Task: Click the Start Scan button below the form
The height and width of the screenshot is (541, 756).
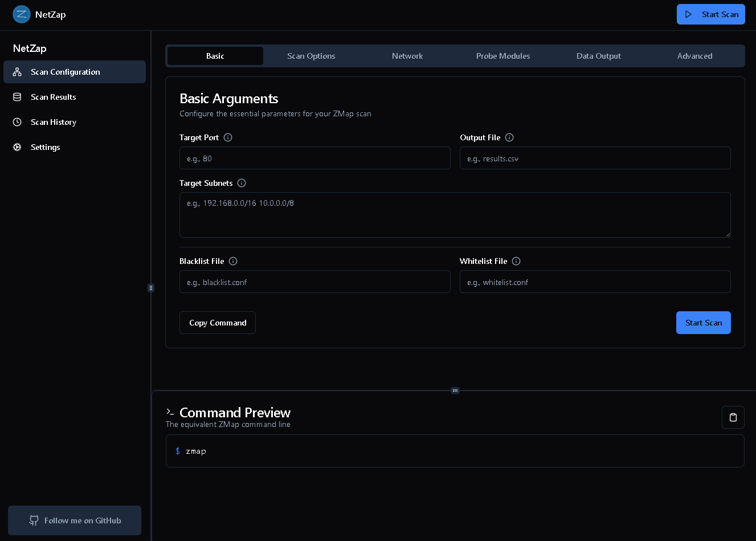Action: tap(704, 323)
